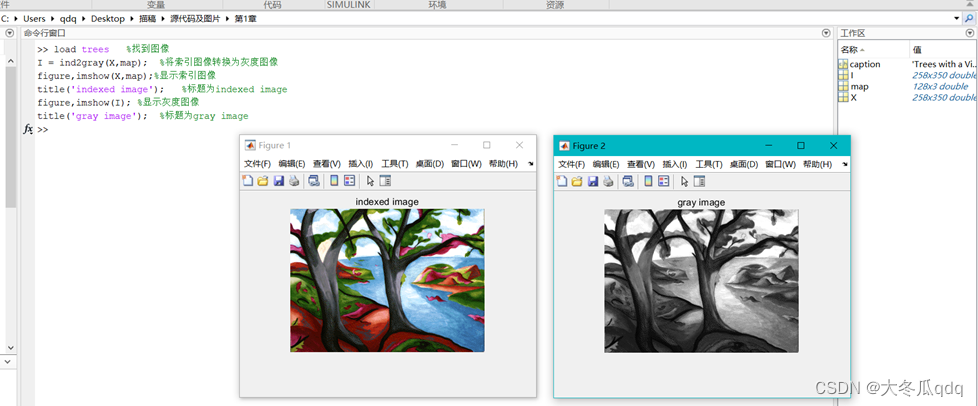Click the dock arrow in Figure 2 menu bar
The width and height of the screenshot is (978, 406).
[x=845, y=163]
